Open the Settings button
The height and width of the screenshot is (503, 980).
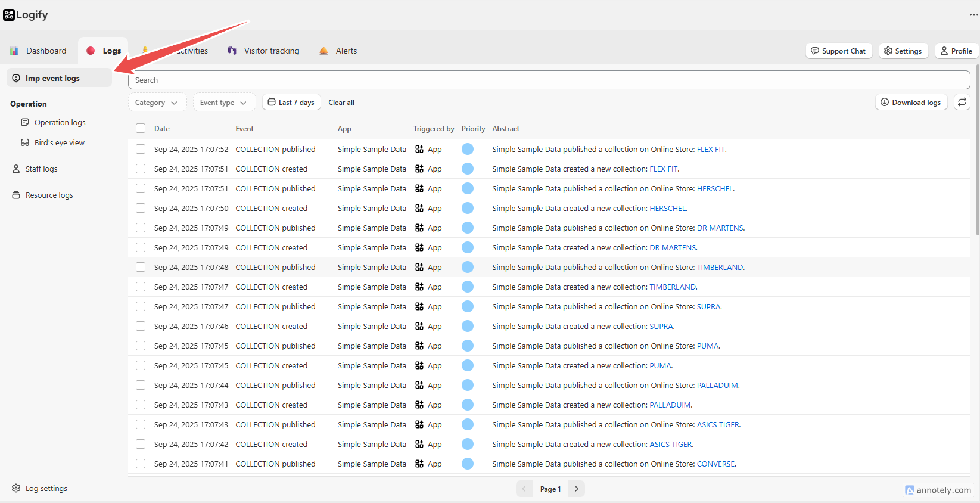903,51
